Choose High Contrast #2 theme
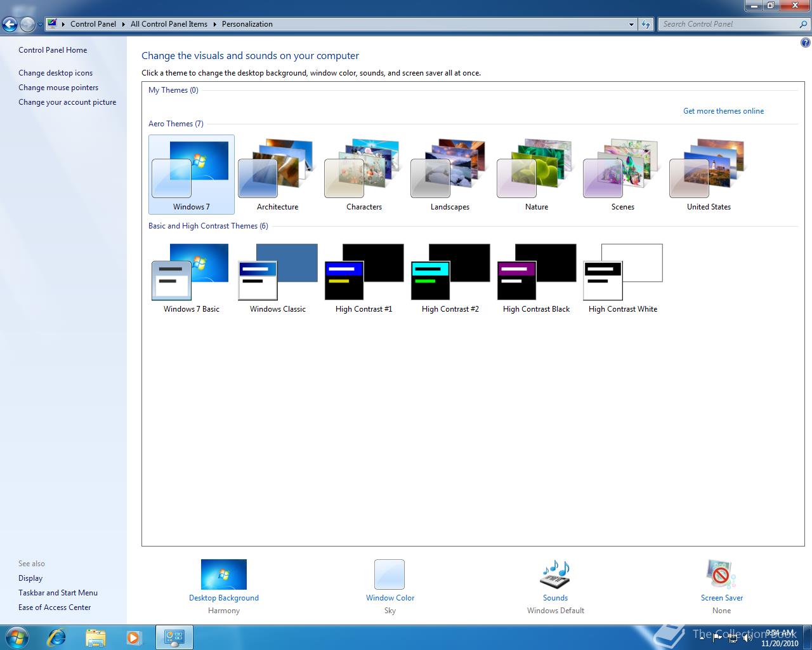This screenshot has height=650, width=812. point(450,277)
